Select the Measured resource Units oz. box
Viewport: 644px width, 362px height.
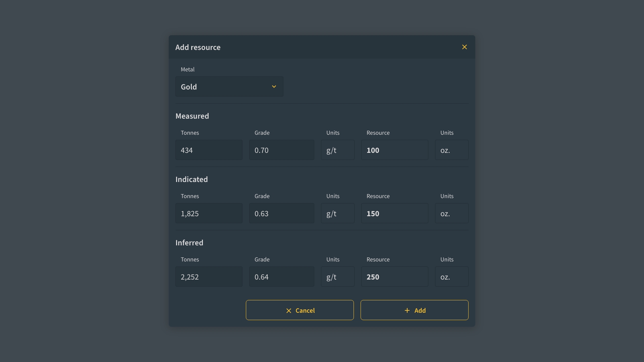tap(451, 150)
